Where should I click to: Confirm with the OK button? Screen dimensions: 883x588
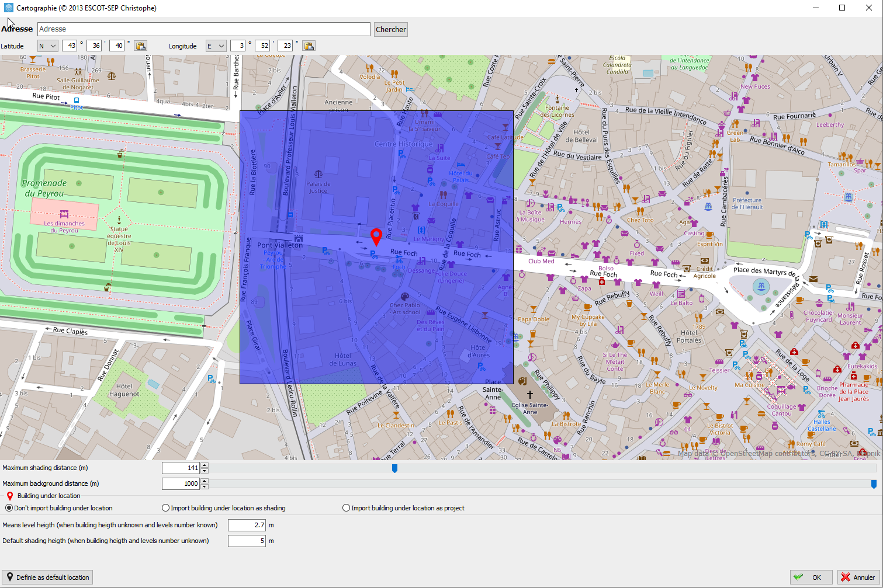pos(810,577)
